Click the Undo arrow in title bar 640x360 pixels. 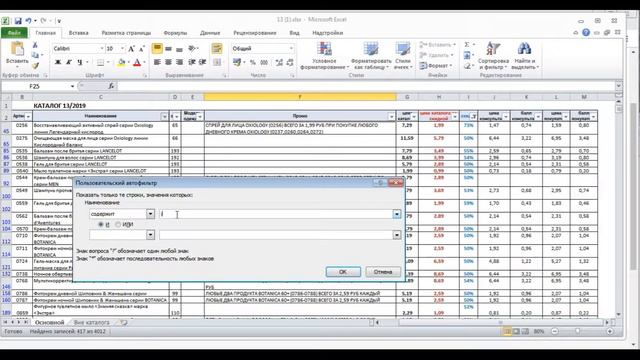[x=28, y=20]
